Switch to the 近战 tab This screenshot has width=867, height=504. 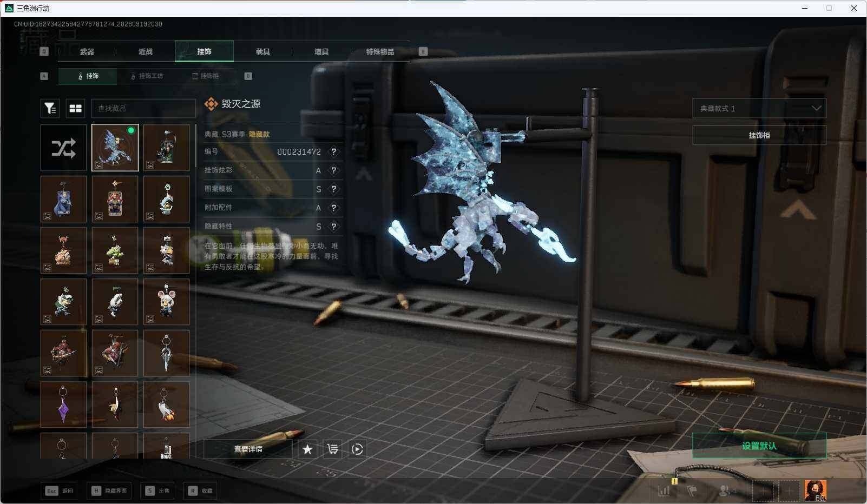[145, 51]
